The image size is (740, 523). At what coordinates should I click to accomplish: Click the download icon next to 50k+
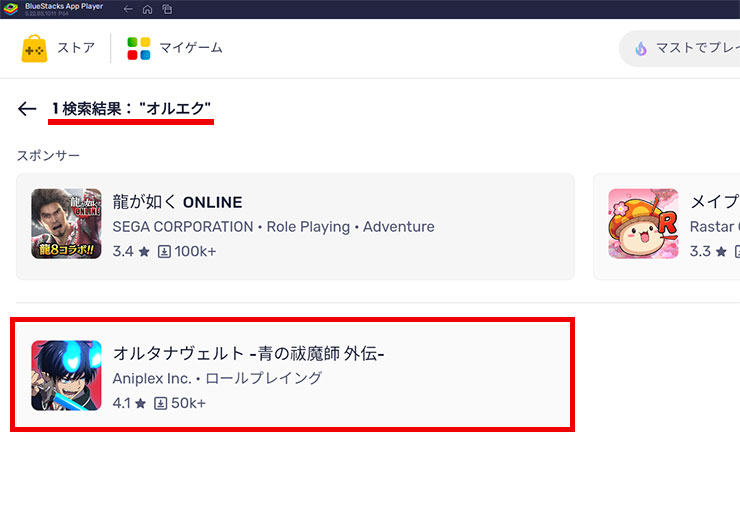(160, 403)
